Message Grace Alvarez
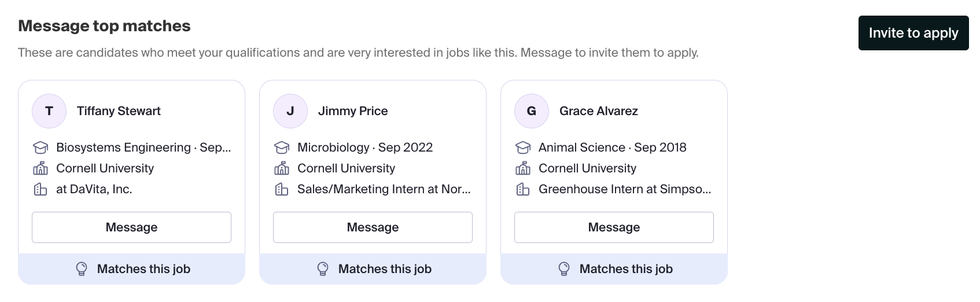Screen dimensions: 980x302 pos(614,227)
